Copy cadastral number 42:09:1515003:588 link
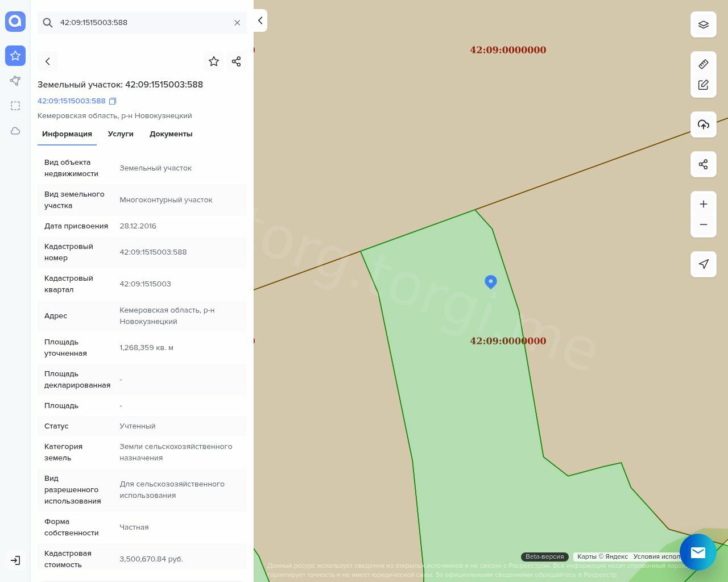The image size is (728, 582). point(113,101)
